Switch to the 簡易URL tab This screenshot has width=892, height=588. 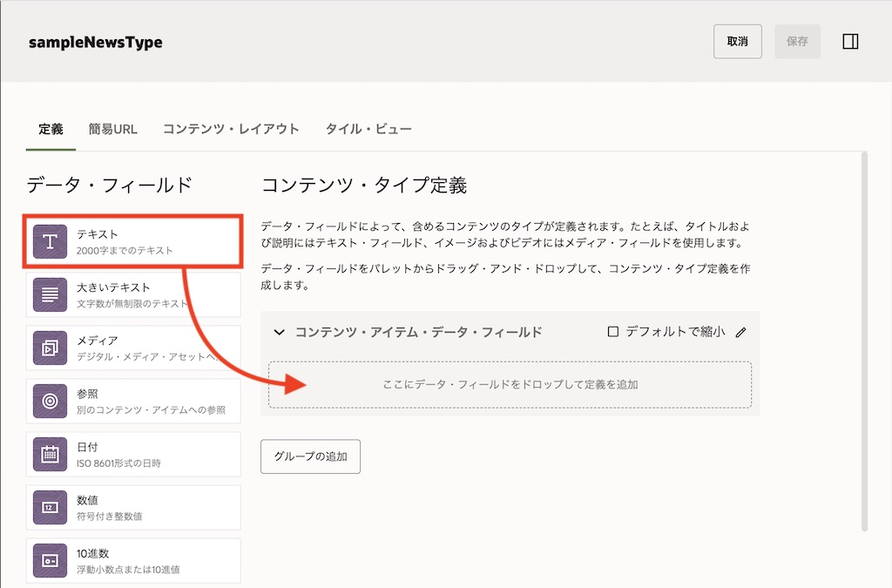112,129
